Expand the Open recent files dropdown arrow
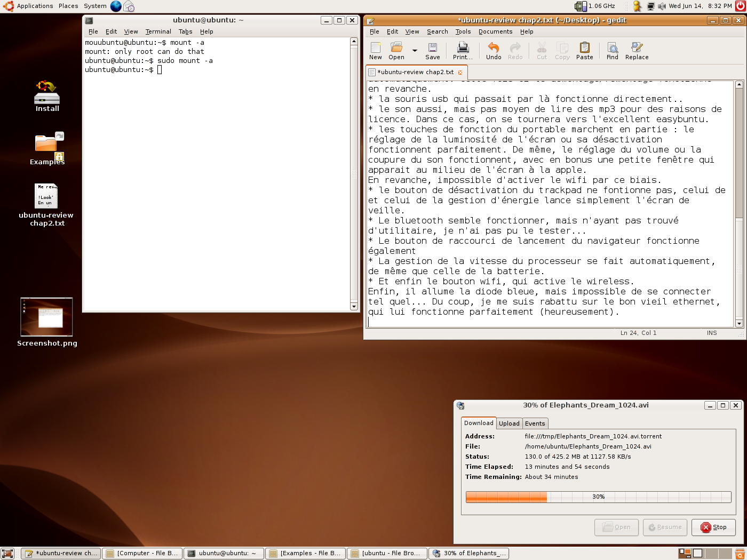This screenshot has height=560, width=747. coord(415,51)
